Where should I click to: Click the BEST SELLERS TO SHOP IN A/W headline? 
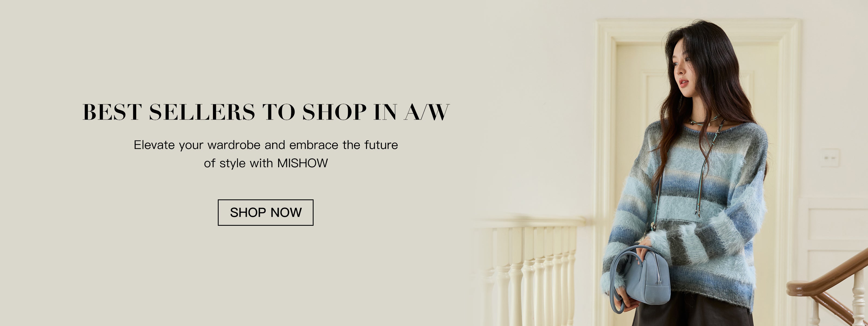click(x=266, y=112)
